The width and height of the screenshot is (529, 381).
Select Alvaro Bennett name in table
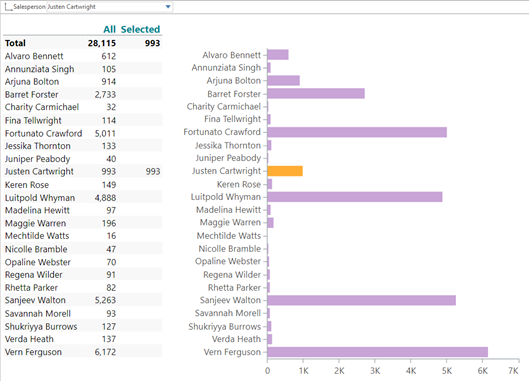pos(34,56)
